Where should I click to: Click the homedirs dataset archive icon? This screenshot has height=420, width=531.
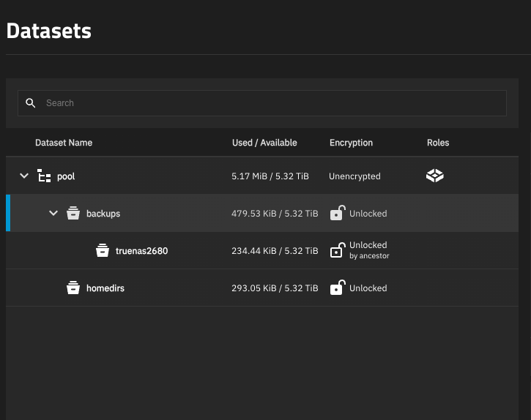[x=73, y=288]
